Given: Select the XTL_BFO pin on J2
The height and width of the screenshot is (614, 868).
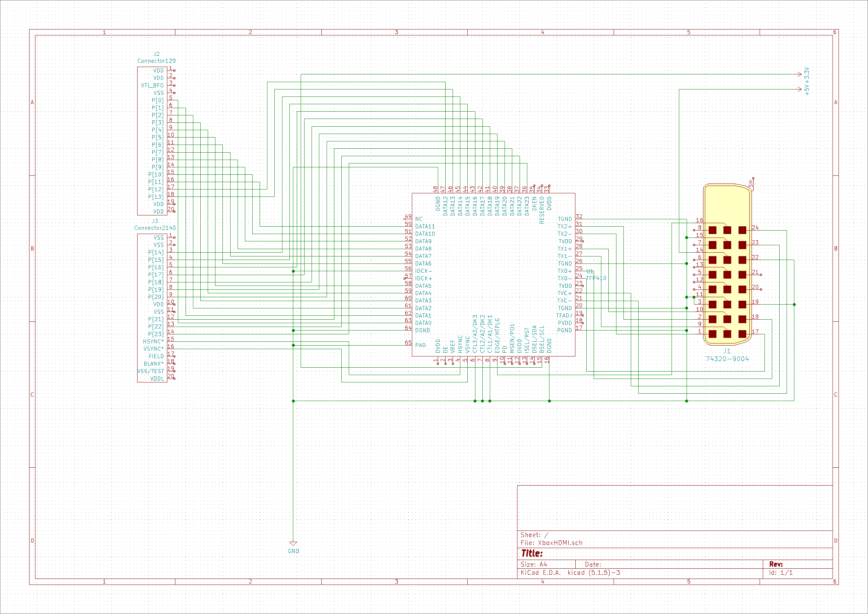Looking at the screenshot, I should [152, 86].
